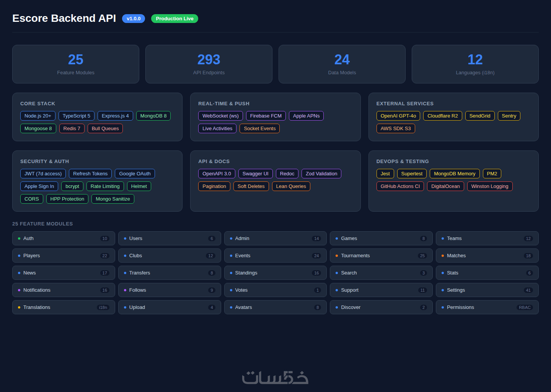The height and width of the screenshot is (392, 551).
Task: Select the CORS tag
Action: pos(32,199)
